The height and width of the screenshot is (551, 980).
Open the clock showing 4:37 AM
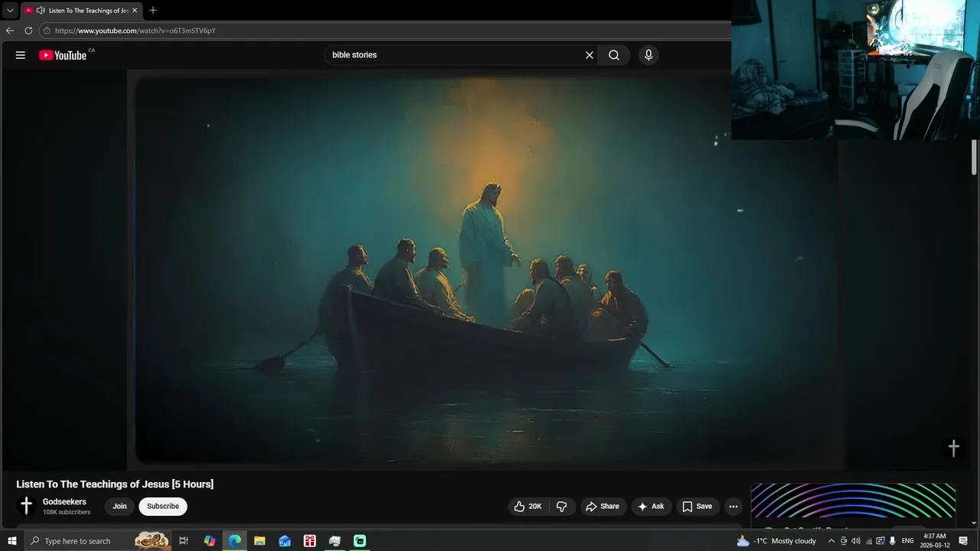[935, 541]
